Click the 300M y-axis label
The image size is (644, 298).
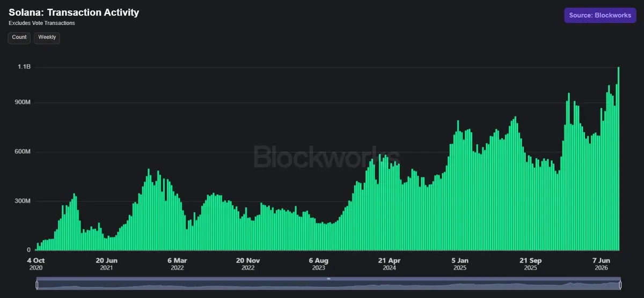pyautogui.click(x=23, y=201)
